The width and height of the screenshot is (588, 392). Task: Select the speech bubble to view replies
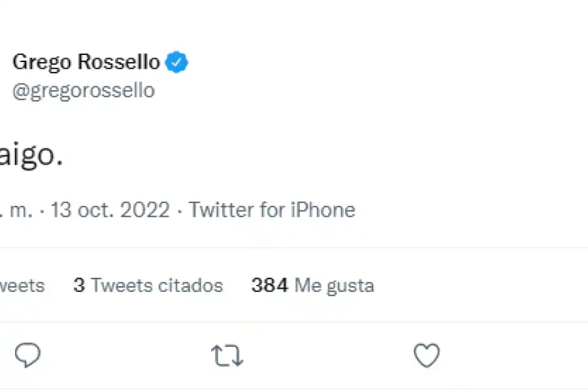pyautogui.click(x=27, y=355)
